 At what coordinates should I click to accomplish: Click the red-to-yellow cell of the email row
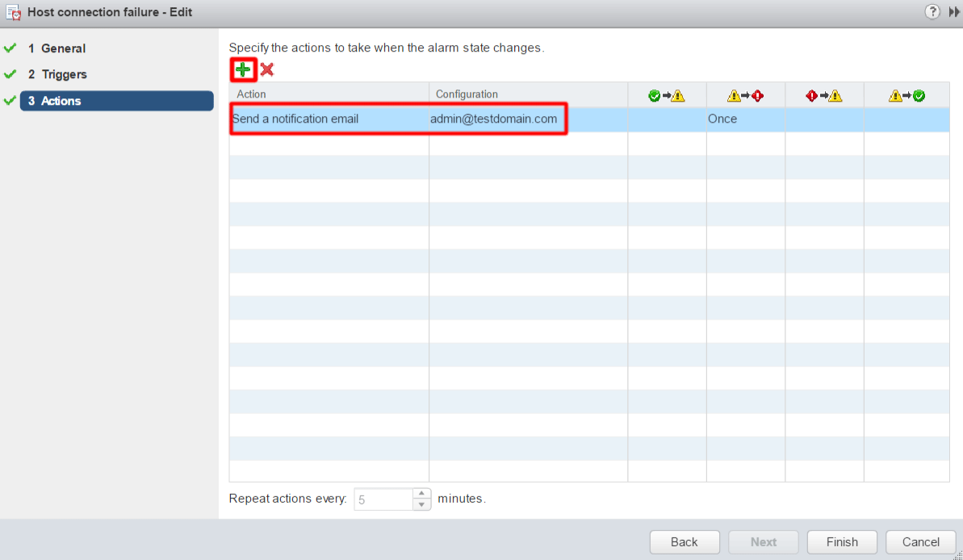pos(824,119)
